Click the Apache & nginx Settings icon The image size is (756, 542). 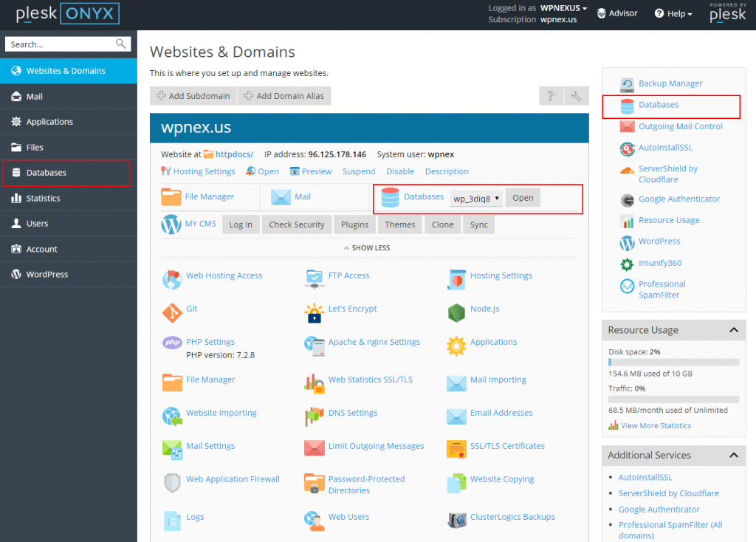pos(314,346)
